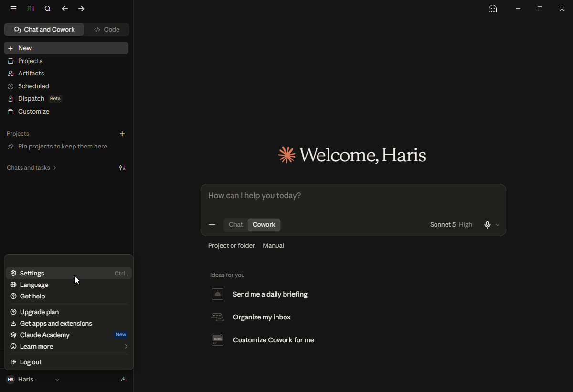Minimize the application window
Viewport: 573px width, 392px height.
click(x=518, y=9)
